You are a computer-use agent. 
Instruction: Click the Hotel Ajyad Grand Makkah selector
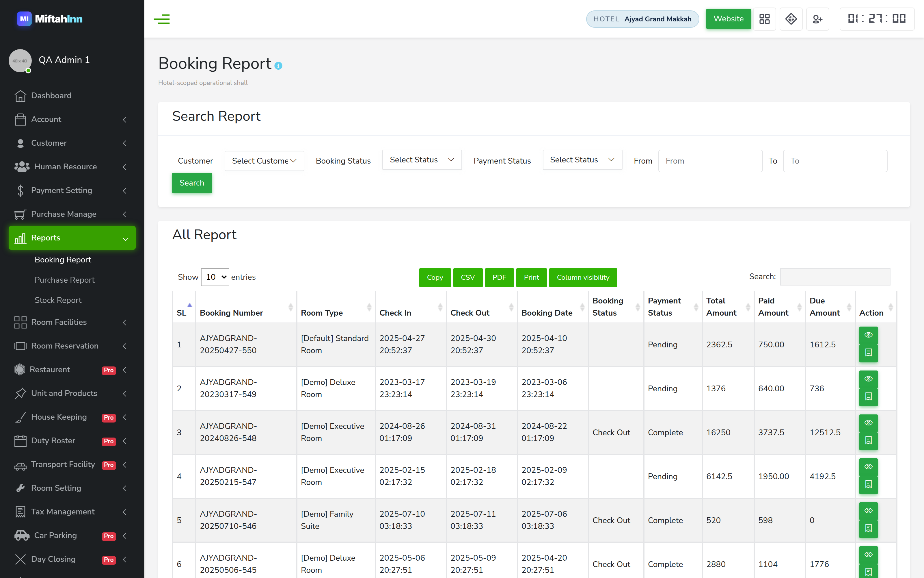coord(642,19)
